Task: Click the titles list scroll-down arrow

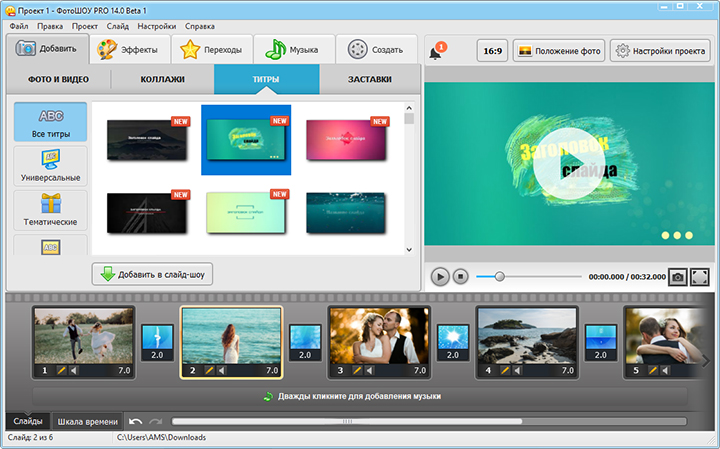Action: 409,250
